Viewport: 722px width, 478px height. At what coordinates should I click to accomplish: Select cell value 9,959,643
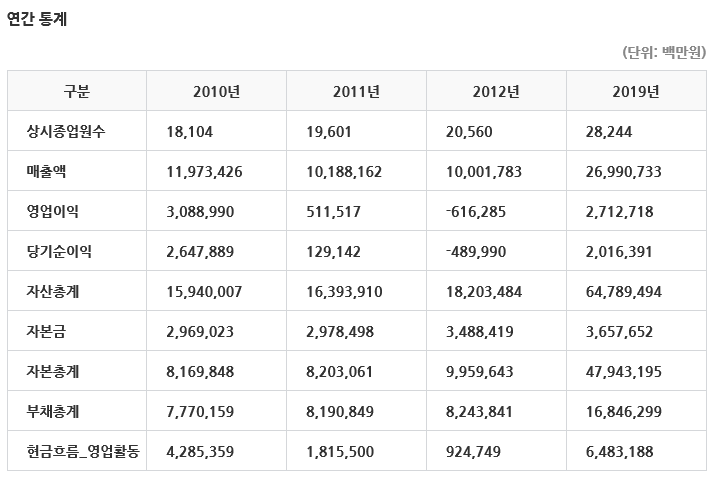[x=480, y=372]
